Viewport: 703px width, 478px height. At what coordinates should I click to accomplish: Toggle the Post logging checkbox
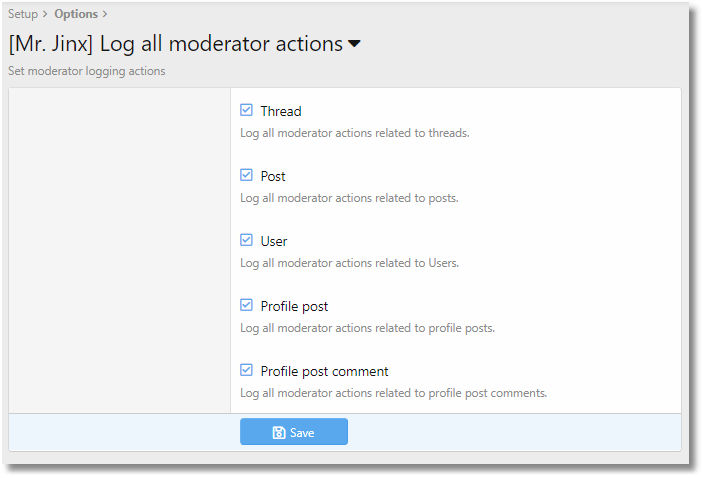pos(247,175)
